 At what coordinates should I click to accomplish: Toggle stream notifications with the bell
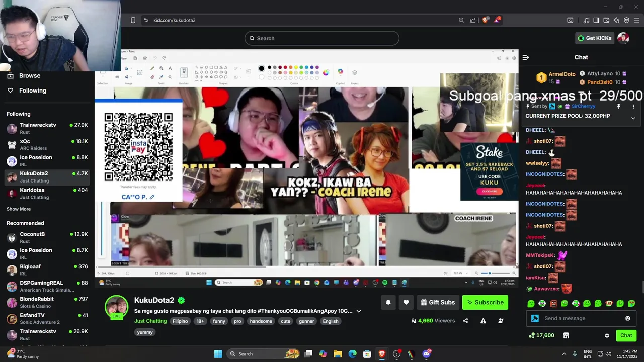pos(388,302)
